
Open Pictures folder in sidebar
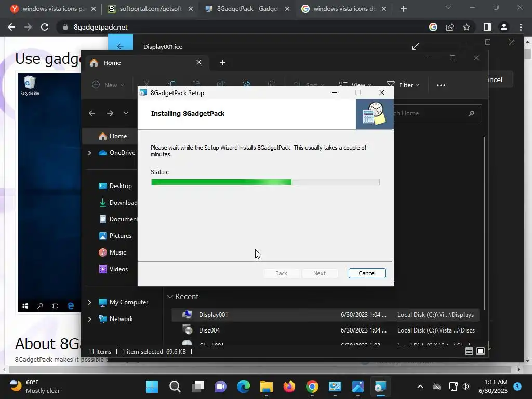[x=115, y=236]
